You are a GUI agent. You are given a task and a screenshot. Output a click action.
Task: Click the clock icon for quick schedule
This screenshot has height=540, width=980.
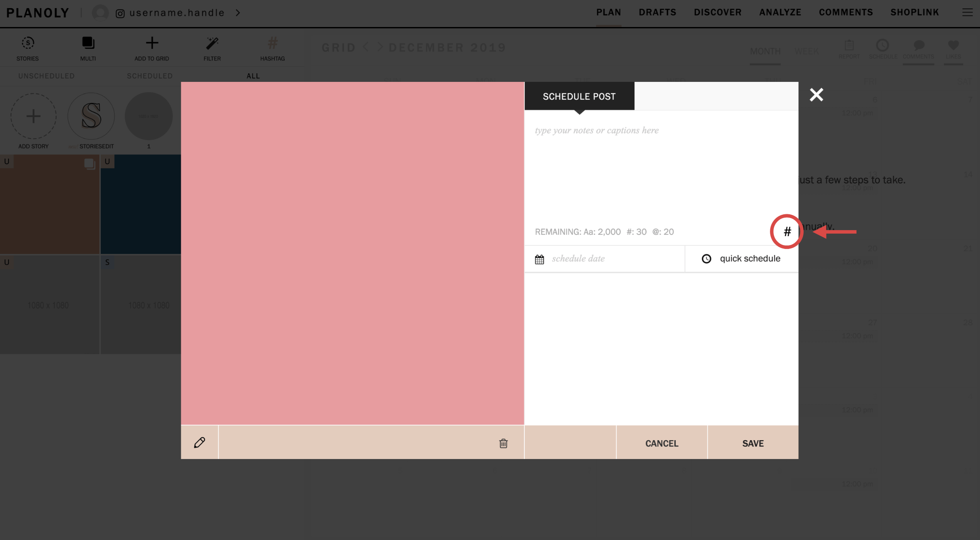point(706,259)
